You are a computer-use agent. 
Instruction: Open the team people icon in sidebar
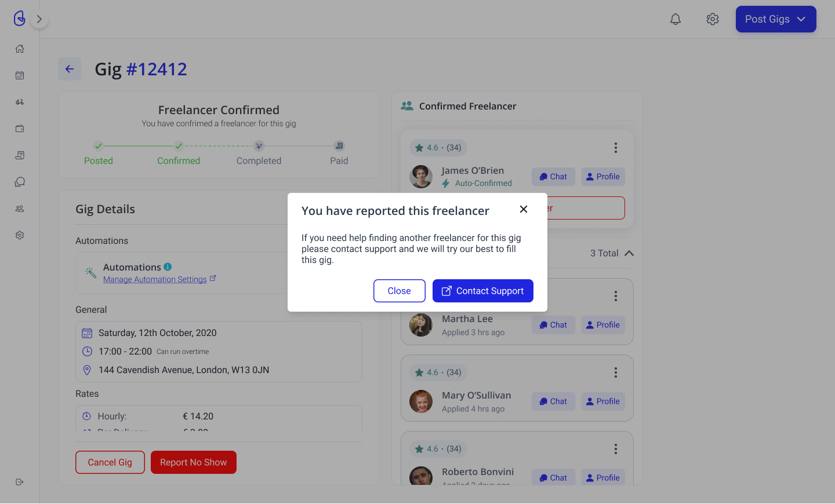coord(20,209)
